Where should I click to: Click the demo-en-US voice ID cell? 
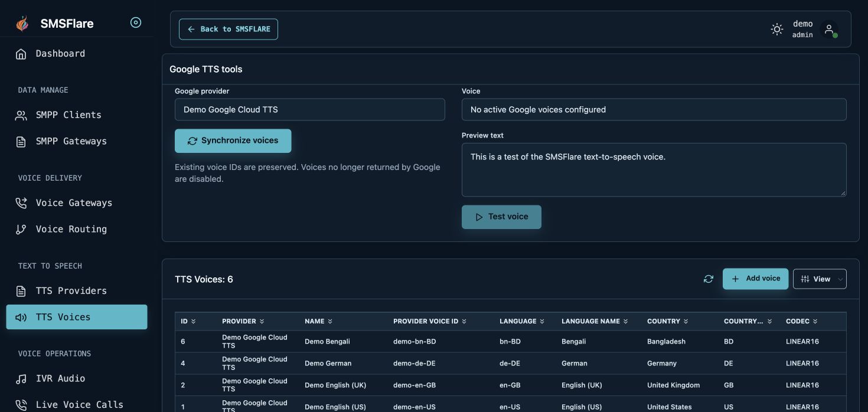tap(415, 407)
